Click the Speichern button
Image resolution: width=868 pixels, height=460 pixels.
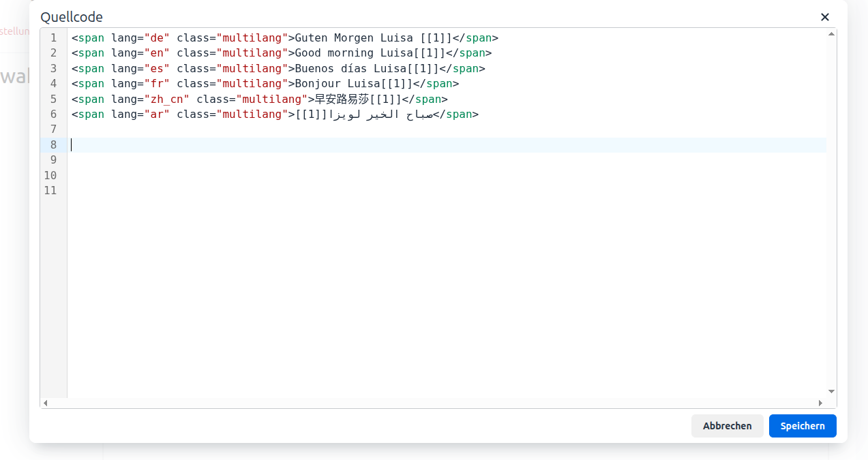(803, 425)
